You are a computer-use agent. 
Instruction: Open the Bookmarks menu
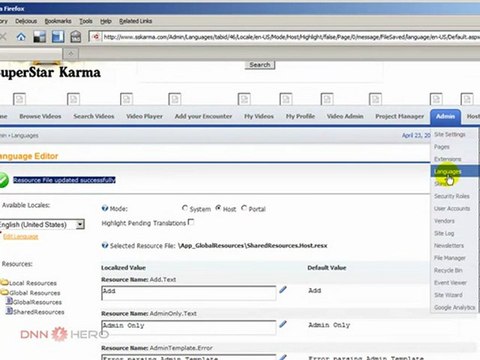[x=58, y=21]
